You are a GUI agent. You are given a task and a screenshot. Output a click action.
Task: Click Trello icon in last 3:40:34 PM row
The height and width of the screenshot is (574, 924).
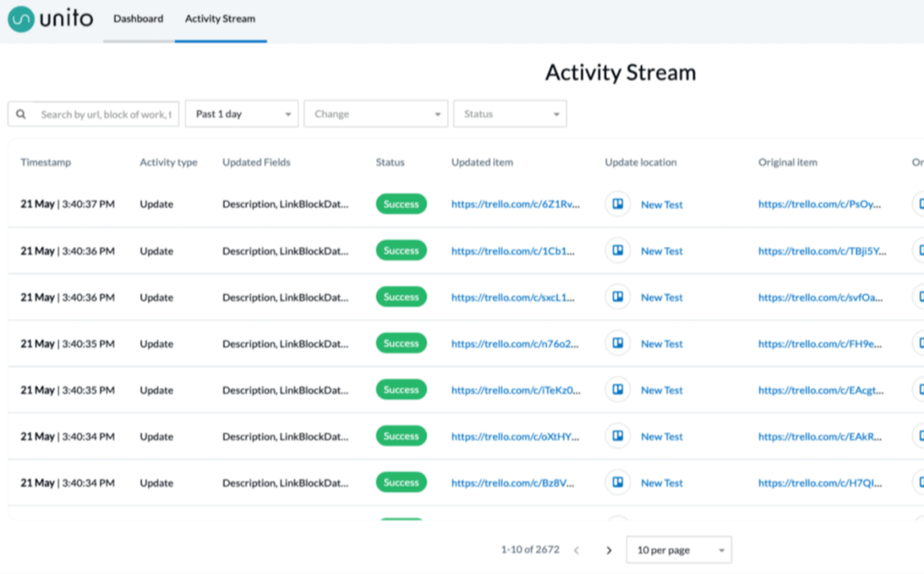pyautogui.click(x=618, y=483)
